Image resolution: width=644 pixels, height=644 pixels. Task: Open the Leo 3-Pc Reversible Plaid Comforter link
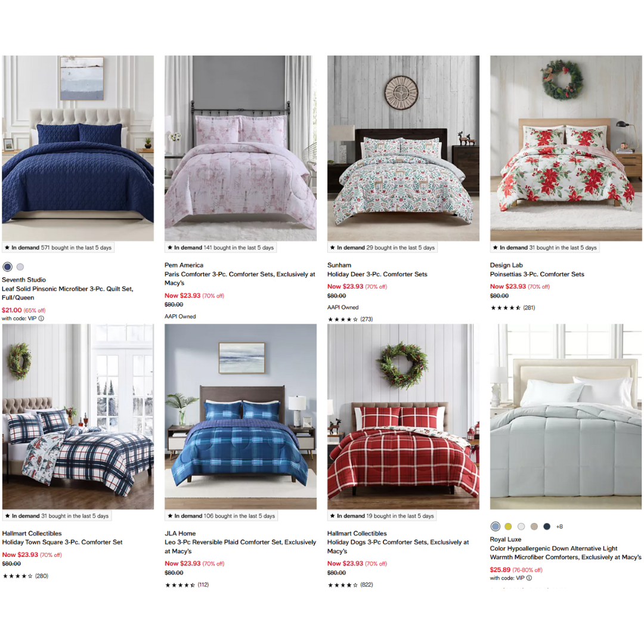(240, 547)
